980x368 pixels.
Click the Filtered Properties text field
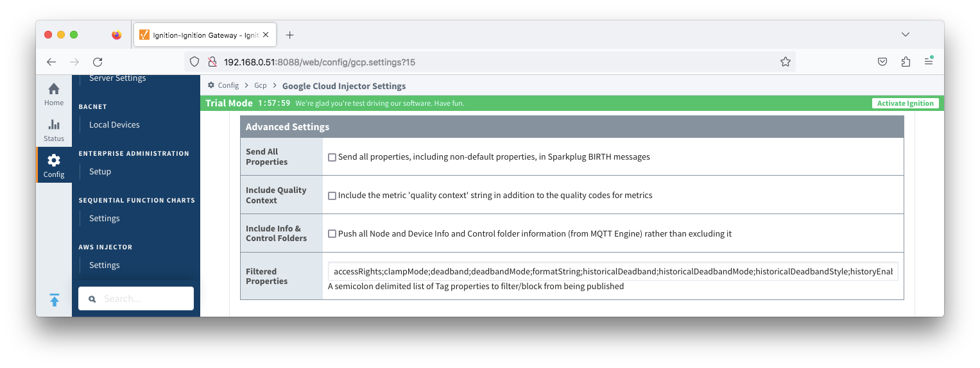[613, 272]
